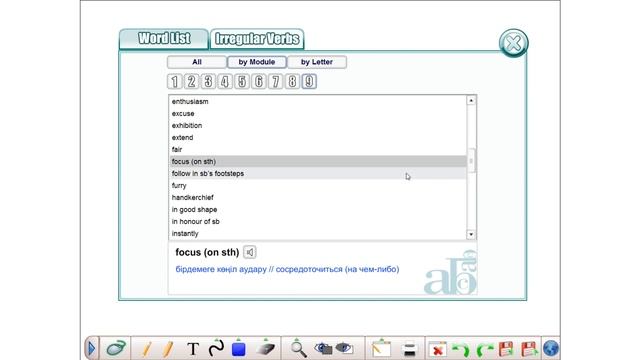
Task: Close the word list with round X
Action: [x=513, y=43]
